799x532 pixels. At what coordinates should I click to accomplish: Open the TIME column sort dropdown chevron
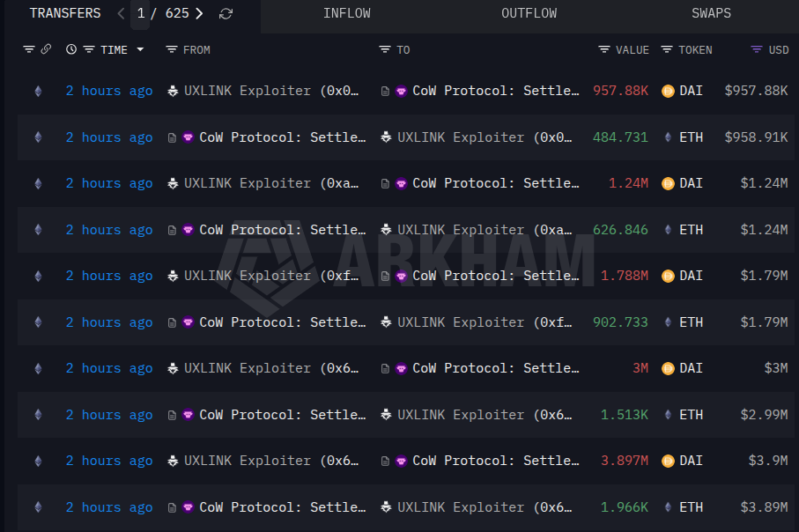click(141, 49)
